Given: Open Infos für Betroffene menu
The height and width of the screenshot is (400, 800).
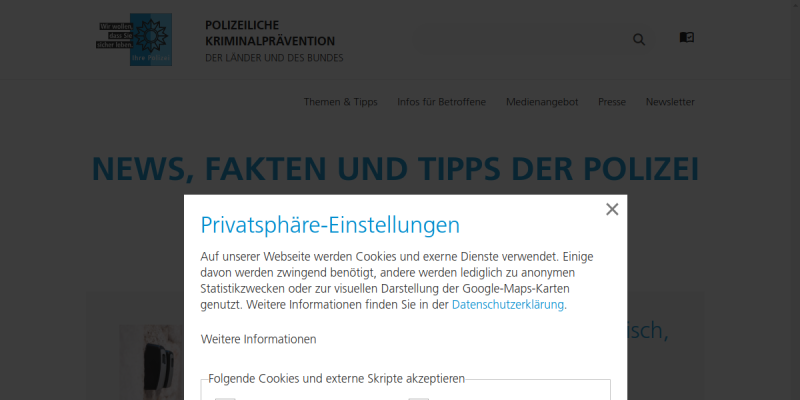Looking at the screenshot, I should [441, 102].
